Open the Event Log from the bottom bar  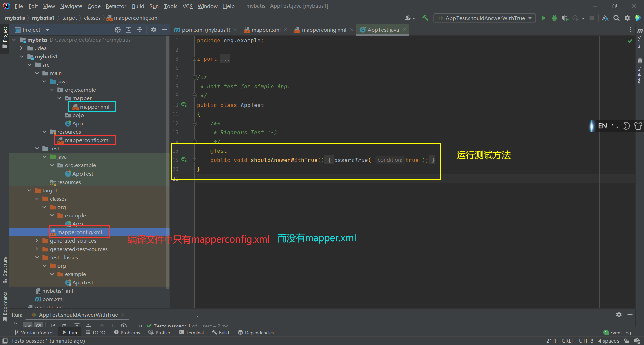pyautogui.click(x=617, y=332)
